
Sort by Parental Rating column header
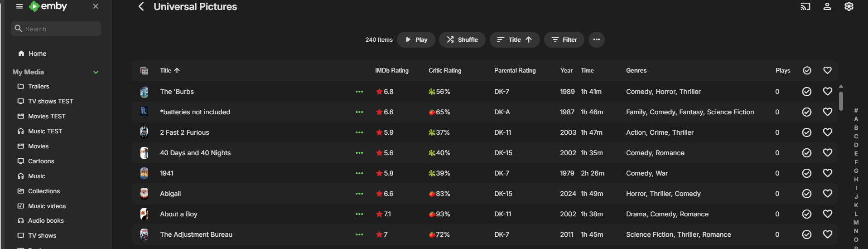click(515, 71)
